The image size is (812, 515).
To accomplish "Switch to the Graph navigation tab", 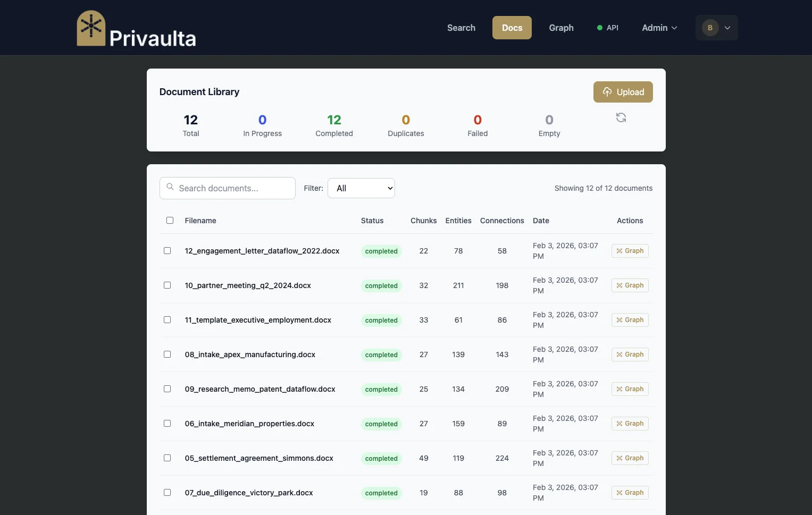I will (561, 28).
